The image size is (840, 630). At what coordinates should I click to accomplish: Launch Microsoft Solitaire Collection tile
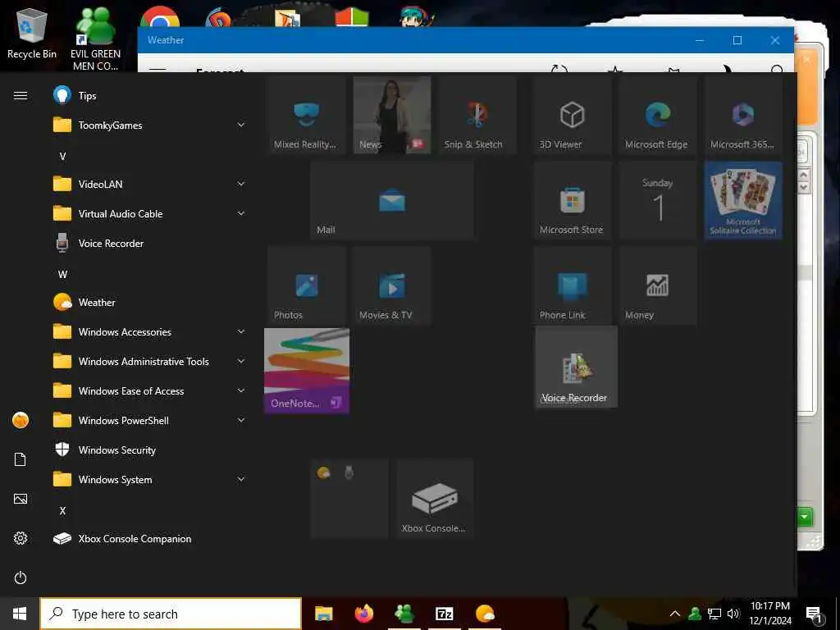point(743,200)
